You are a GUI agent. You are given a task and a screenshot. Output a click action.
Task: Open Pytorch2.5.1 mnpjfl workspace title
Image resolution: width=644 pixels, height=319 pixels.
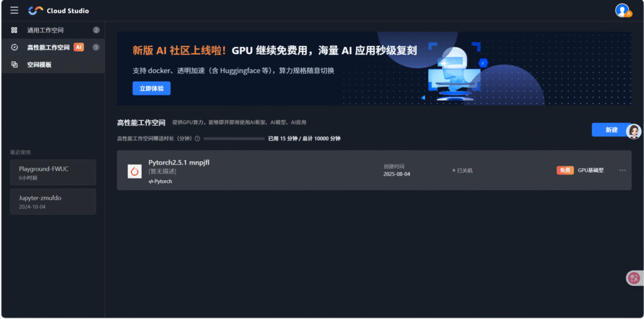[x=179, y=163]
